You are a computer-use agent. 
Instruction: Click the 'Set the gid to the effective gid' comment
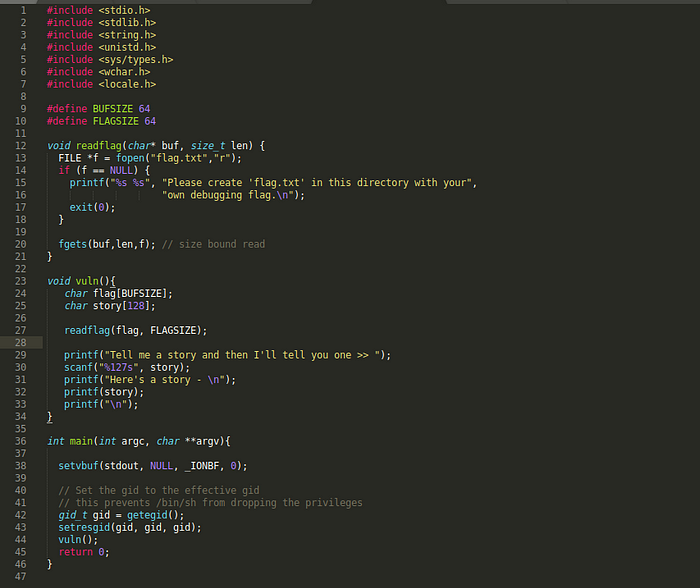[x=159, y=490]
